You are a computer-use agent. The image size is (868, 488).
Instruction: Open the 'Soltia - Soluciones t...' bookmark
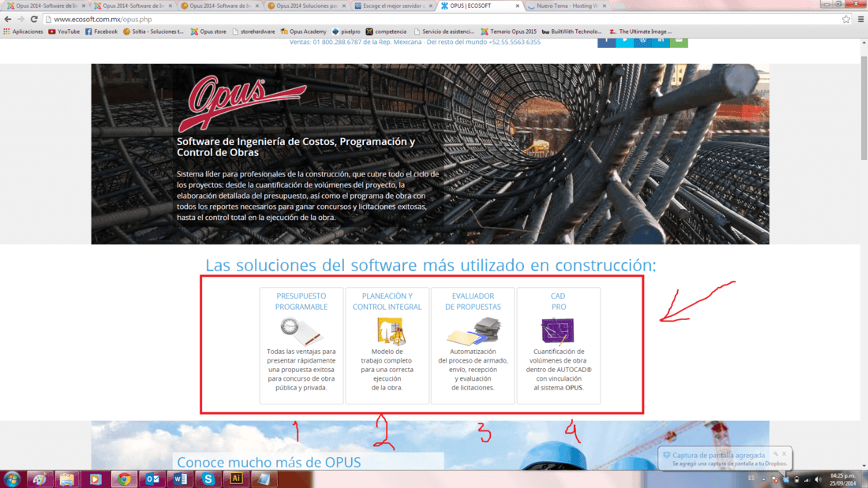pos(153,32)
